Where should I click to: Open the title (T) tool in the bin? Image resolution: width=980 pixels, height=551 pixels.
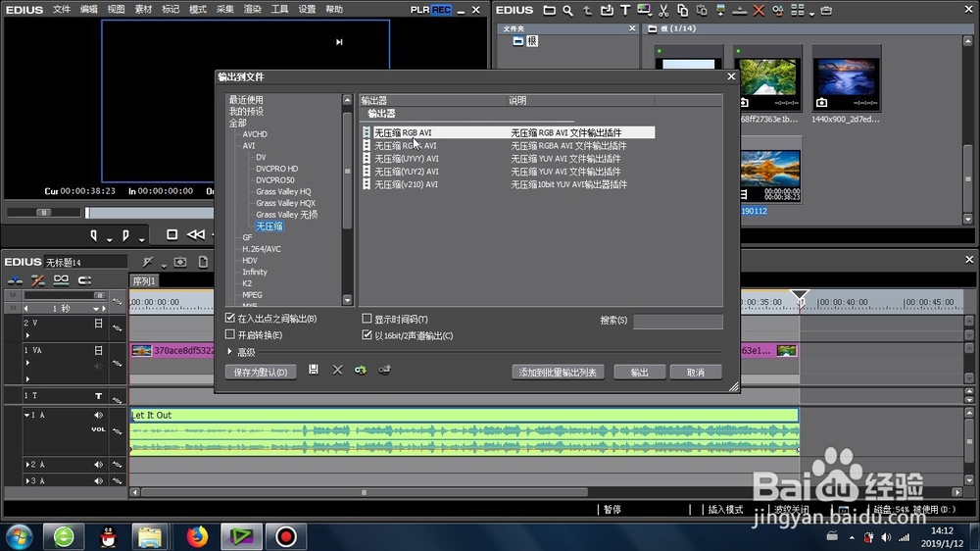click(625, 10)
